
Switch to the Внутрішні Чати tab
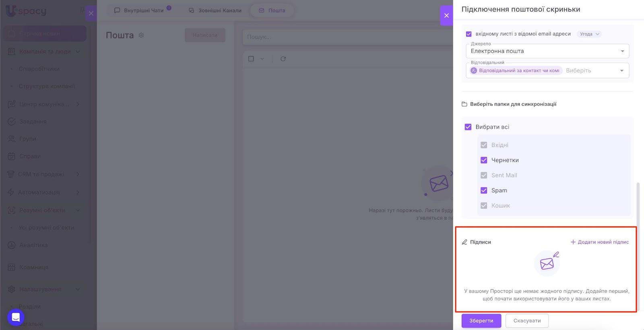point(142,10)
